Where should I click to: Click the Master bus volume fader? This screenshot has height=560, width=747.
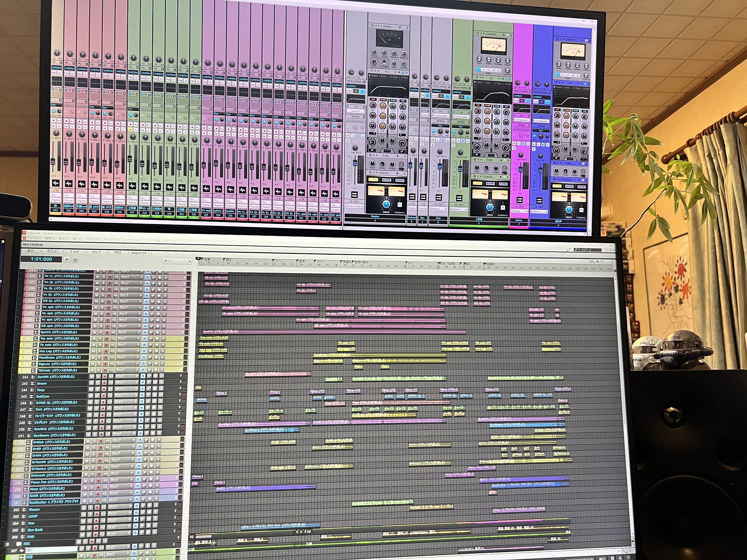(355, 163)
